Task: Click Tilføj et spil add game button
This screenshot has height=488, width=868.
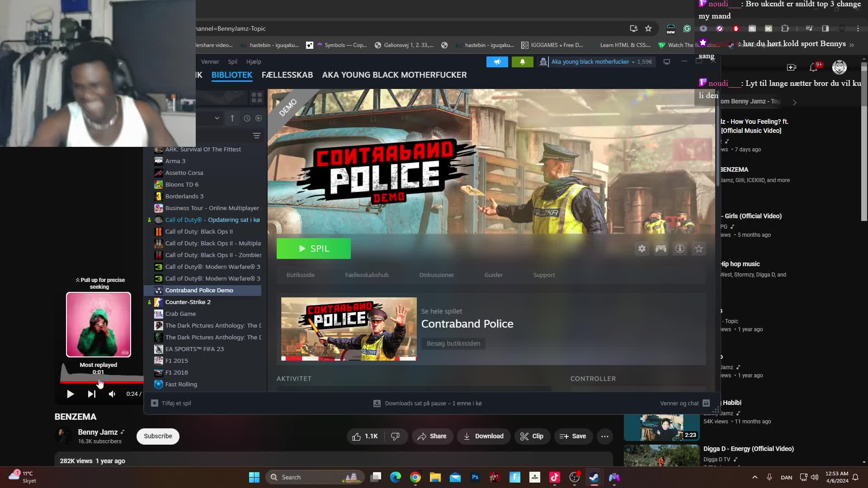Action: (171, 403)
